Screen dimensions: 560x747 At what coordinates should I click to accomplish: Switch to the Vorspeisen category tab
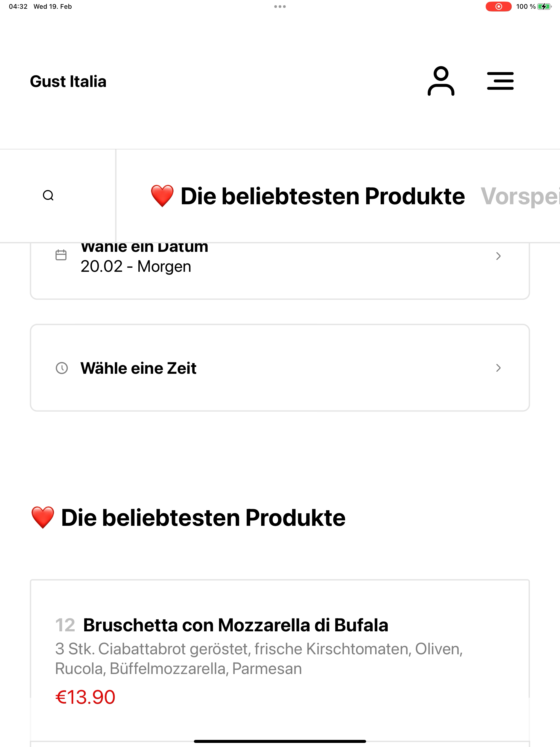[520, 196]
